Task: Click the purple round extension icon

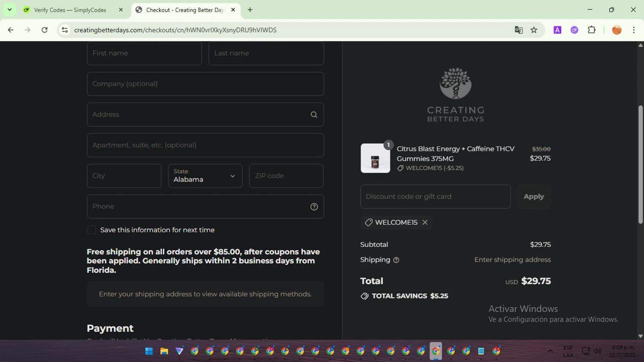Action: tap(574, 30)
